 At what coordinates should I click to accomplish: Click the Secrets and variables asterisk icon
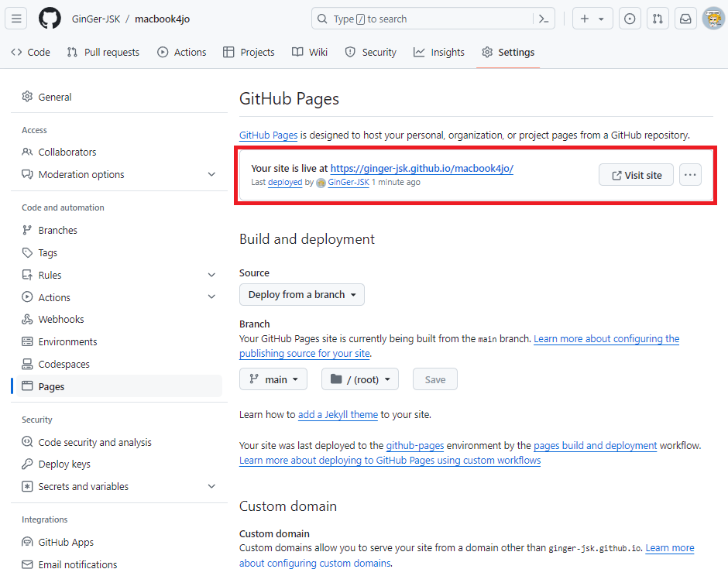pos(27,486)
